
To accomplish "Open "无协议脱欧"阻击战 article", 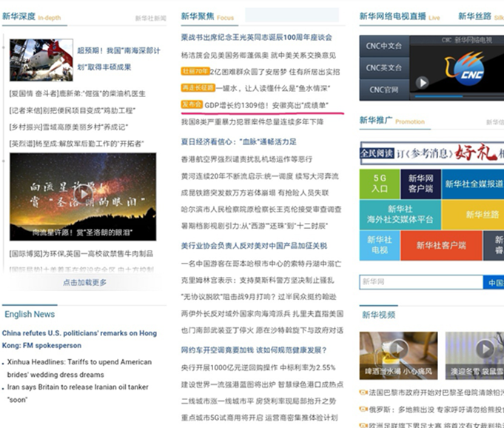I will tap(259, 297).
